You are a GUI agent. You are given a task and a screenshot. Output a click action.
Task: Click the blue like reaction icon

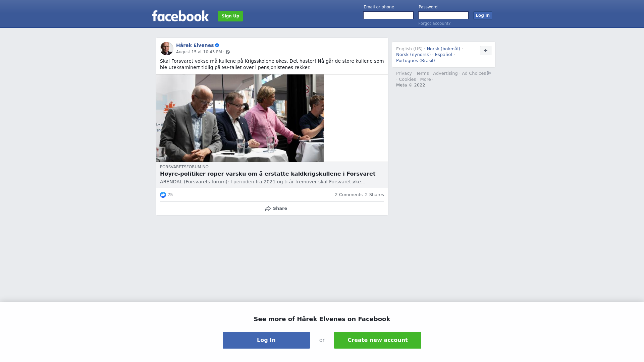pos(163,195)
